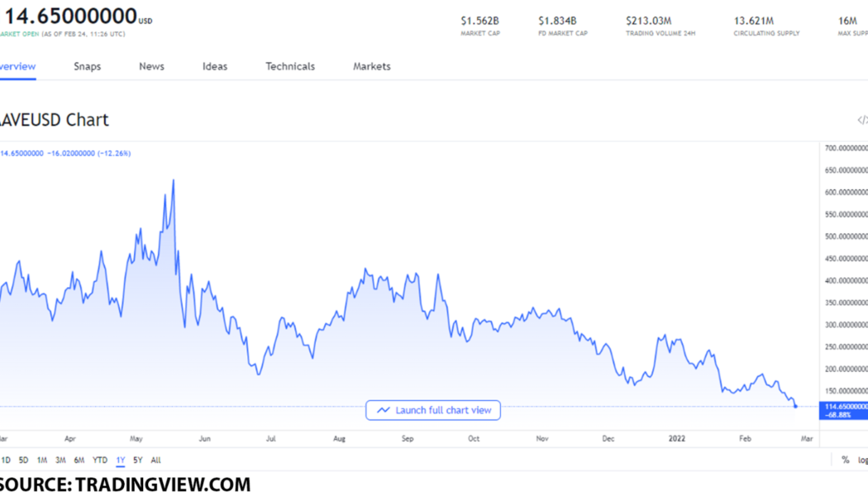Enable logarithmic scale
Image resolution: width=868 pixels, height=496 pixels.
point(864,460)
